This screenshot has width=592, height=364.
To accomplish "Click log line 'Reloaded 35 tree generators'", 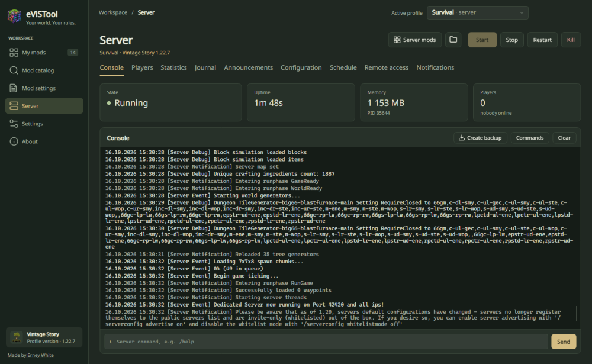I will tap(212, 255).
